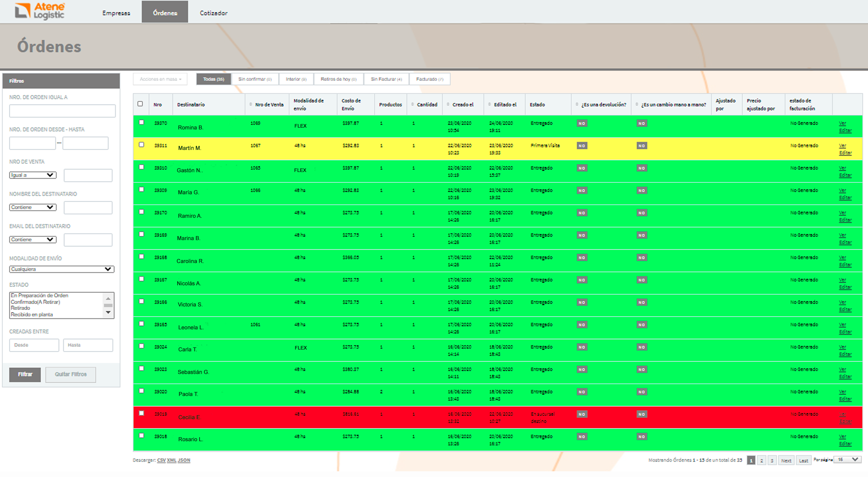Check the order 39309 María G. checkbox

coord(142,189)
